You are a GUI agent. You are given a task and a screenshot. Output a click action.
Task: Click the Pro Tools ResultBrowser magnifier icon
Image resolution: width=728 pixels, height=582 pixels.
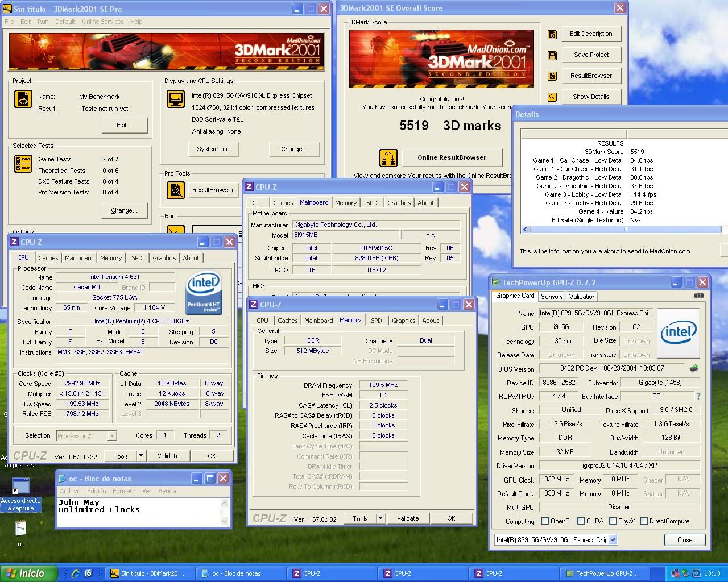(x=176, y=190)
